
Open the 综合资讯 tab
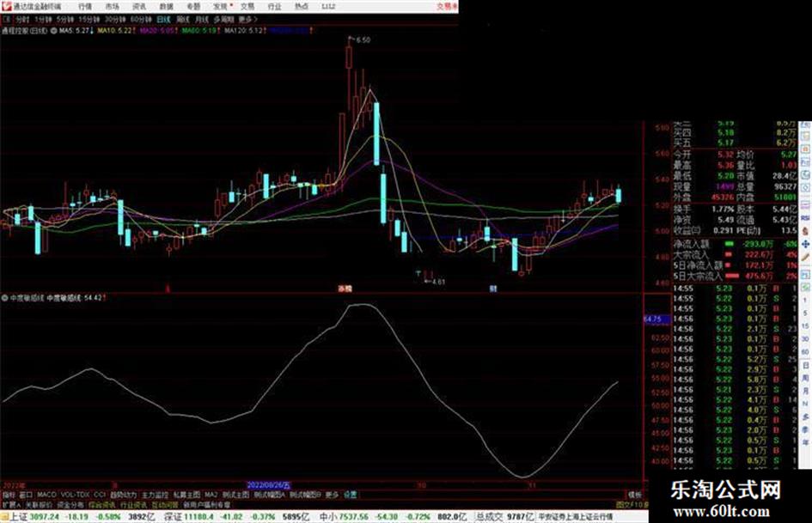[102, 504]
